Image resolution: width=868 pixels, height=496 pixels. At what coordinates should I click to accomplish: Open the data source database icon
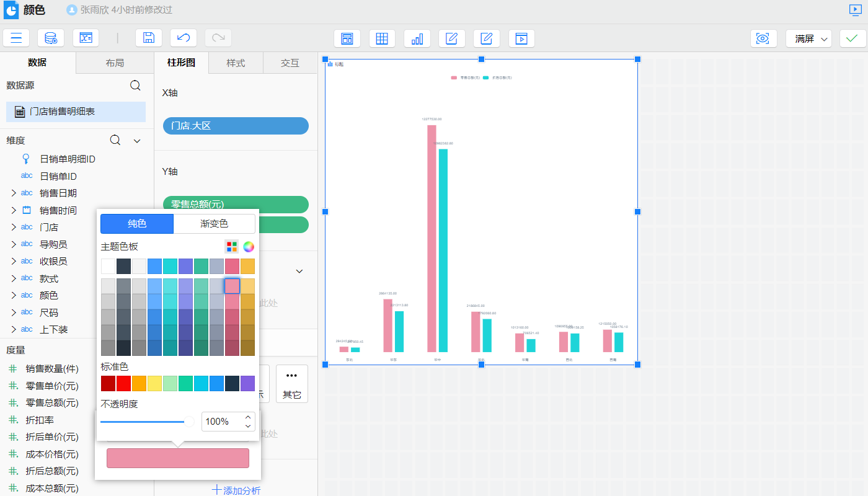[x=51, y=38]
